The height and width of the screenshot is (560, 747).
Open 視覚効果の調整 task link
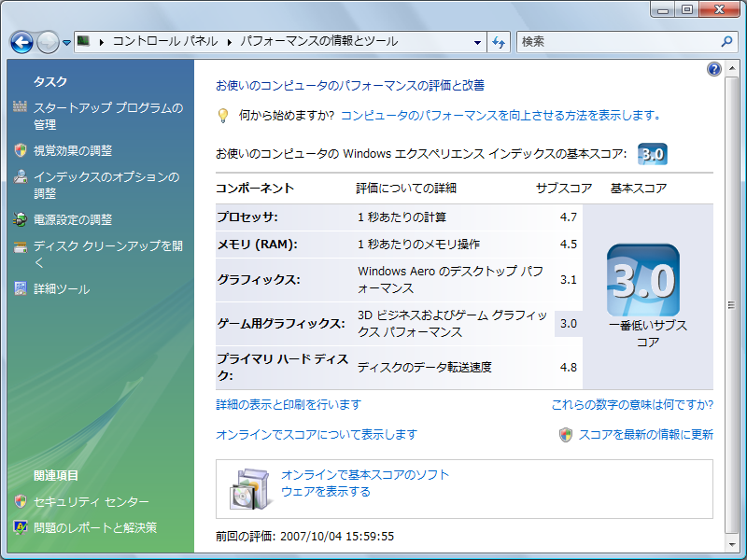(73, 150)
